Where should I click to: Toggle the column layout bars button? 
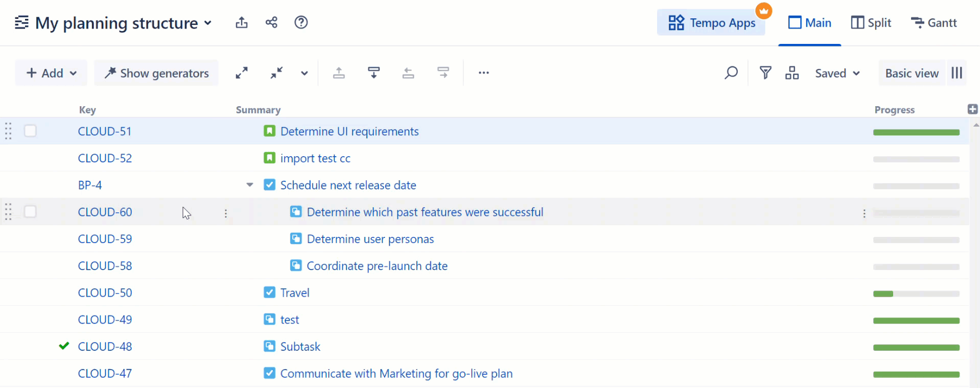coord(956,73)
